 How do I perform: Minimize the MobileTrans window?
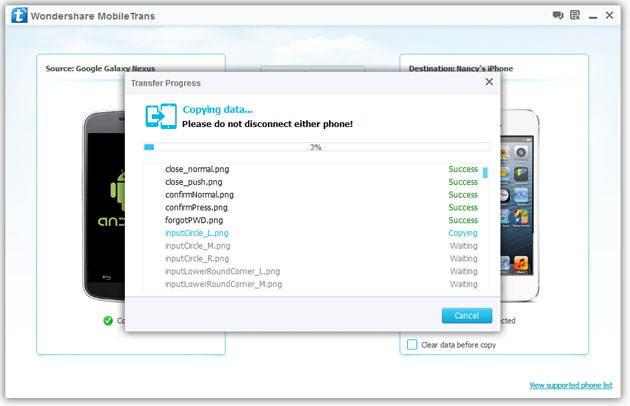pyautogui.click(x=593, y=16)
